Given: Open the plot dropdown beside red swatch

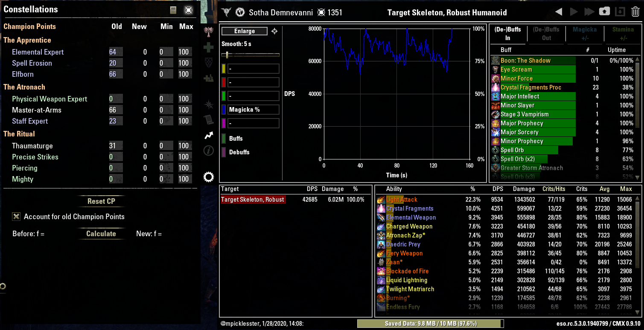Looking at the screenshot, I should [x=253, y=82].
